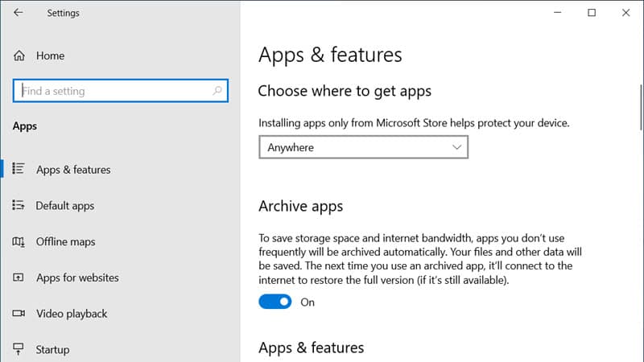
Task: Click the Home label in the sidebar
Action: click(50, 56)
